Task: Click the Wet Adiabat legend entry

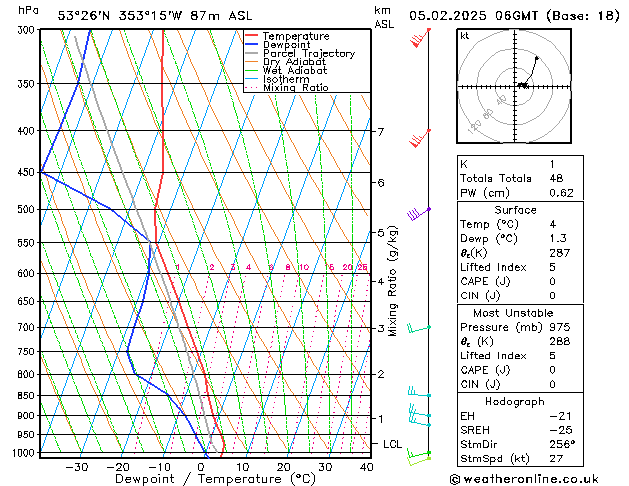Action: point(294,71)
